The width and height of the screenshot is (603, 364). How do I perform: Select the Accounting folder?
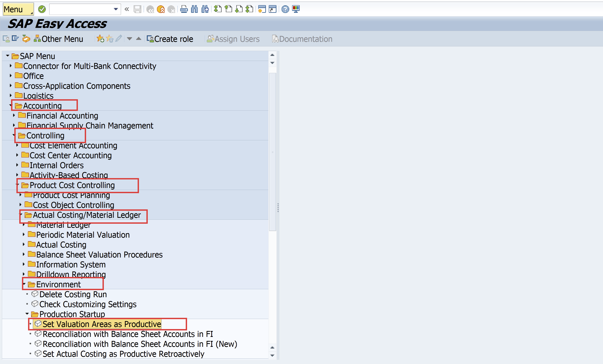(42, 106)
